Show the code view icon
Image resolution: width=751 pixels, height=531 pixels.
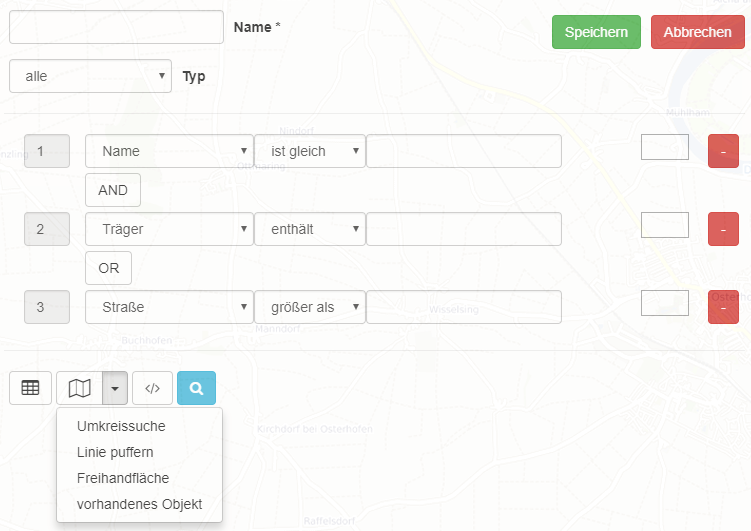point(152,388)
